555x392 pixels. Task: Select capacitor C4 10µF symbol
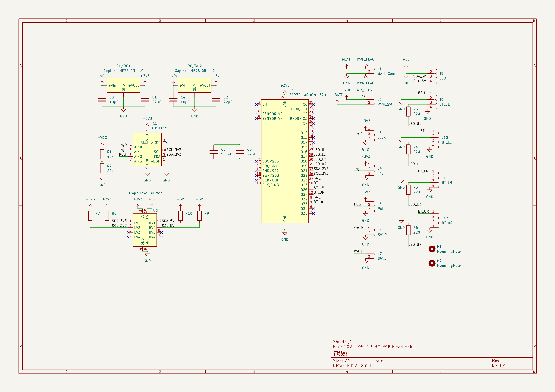click(173, 99)
